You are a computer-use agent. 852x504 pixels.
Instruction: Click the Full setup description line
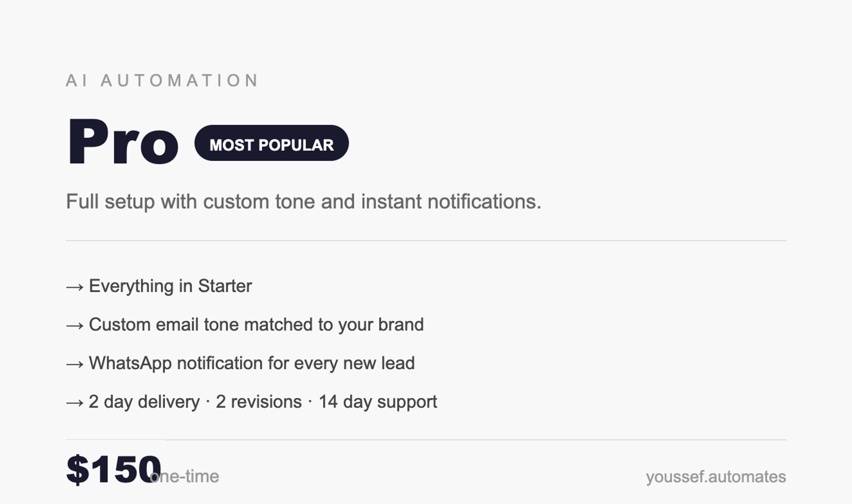pos(304,202)
